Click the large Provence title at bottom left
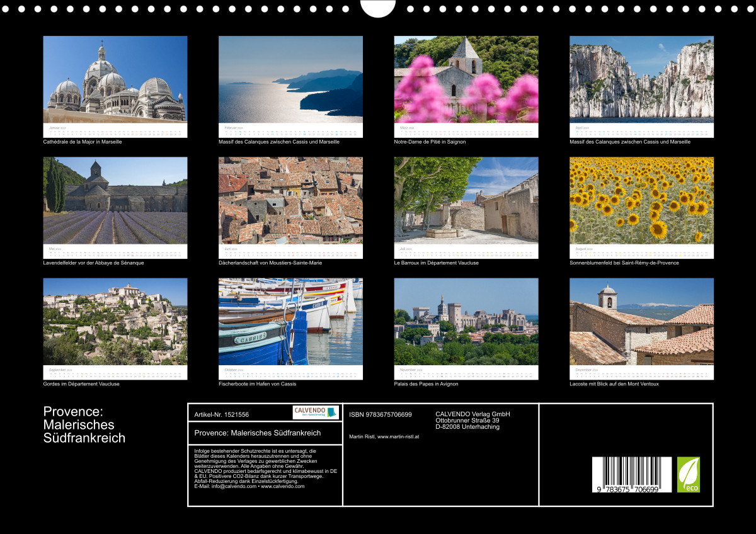The image size is (756, 534). pyautogui.click(x=84, y=425)
